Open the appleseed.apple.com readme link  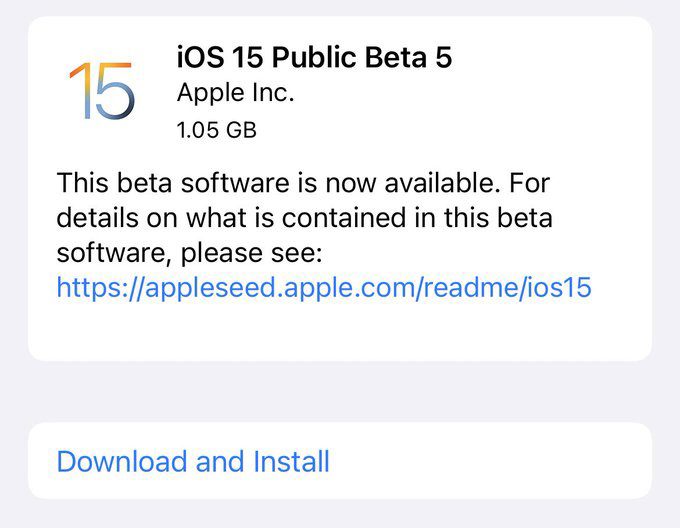coord(324,288)
